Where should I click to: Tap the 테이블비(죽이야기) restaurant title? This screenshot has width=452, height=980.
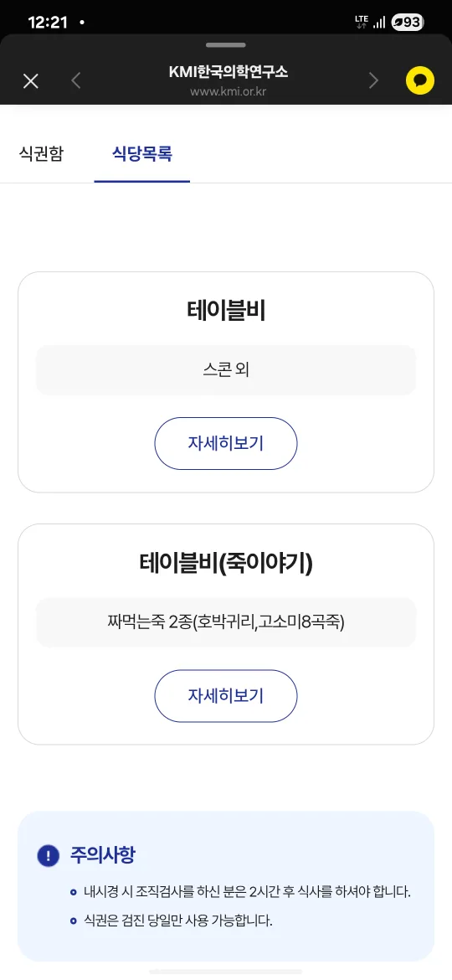(x=226, y=564)
